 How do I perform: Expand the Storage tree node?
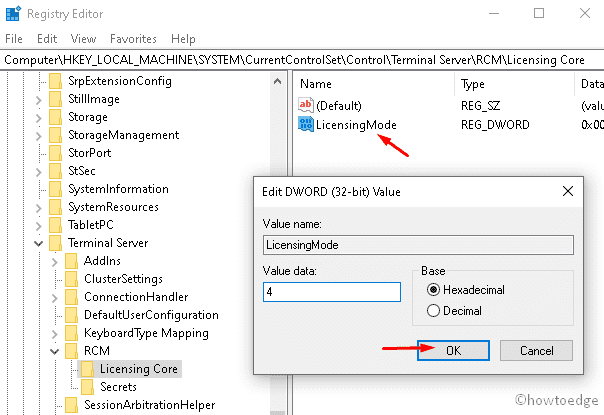(x=38, y=117)
